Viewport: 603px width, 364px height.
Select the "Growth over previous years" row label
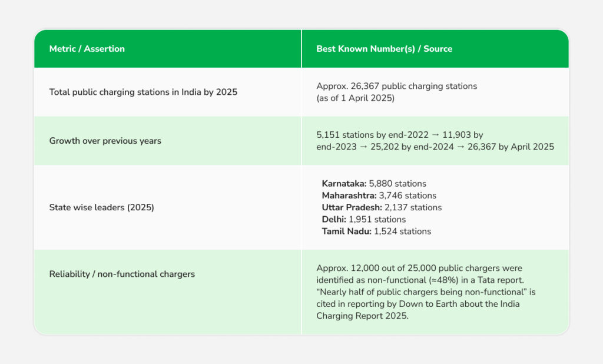pyautogui.click(x=105, y=141)
